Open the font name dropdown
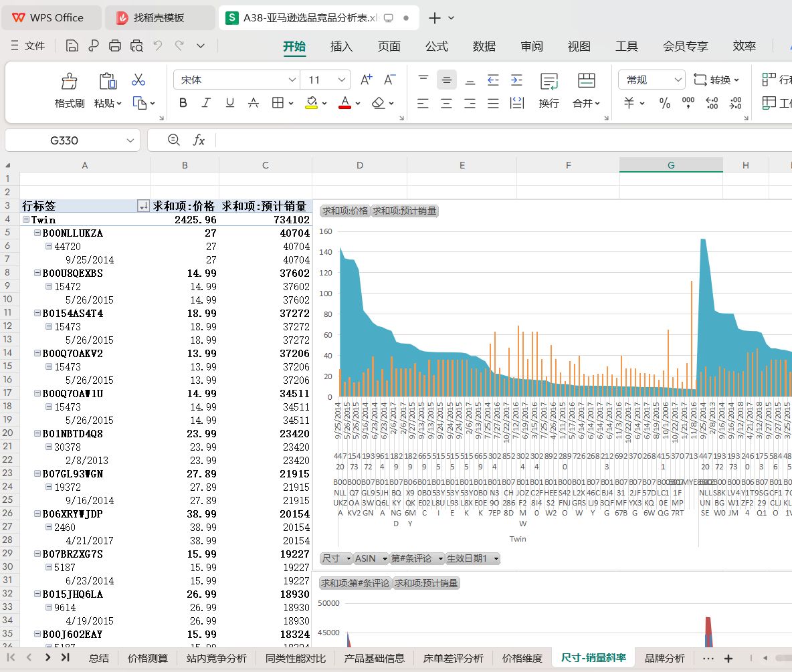The height and width of the screenshot is (672, 792). (x=292, y=80)
